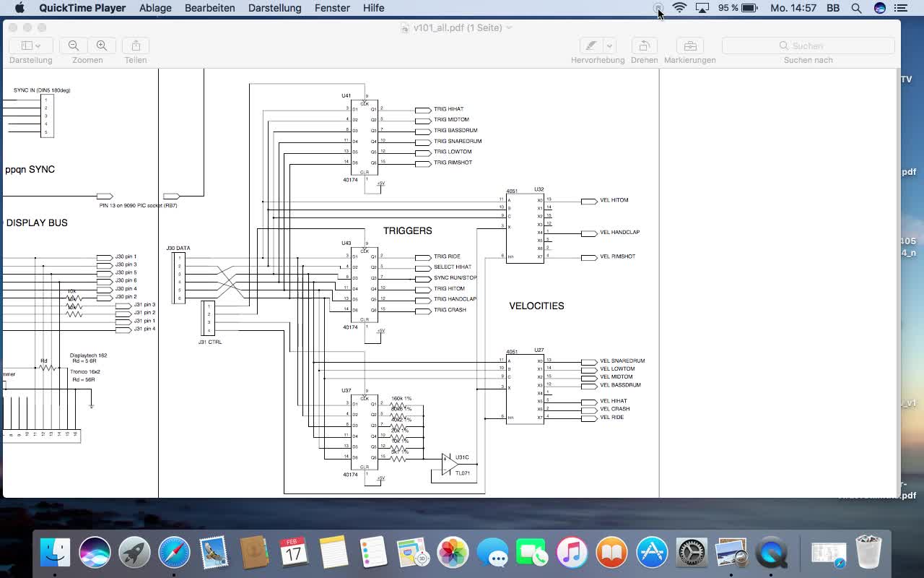Click the Suchen search field
The height and width of the screenshot is (578, 924).
[808, 46]
